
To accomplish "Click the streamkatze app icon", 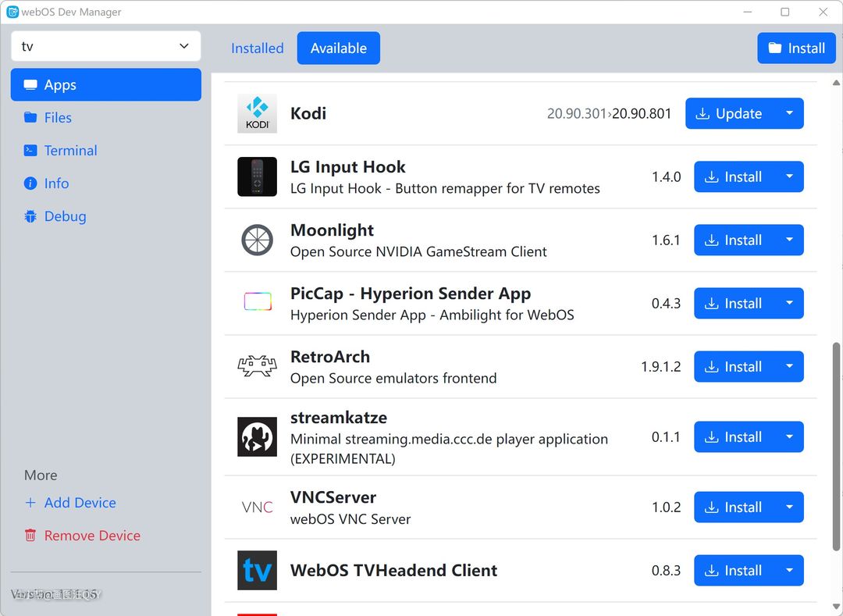I will tap(257, 436).
